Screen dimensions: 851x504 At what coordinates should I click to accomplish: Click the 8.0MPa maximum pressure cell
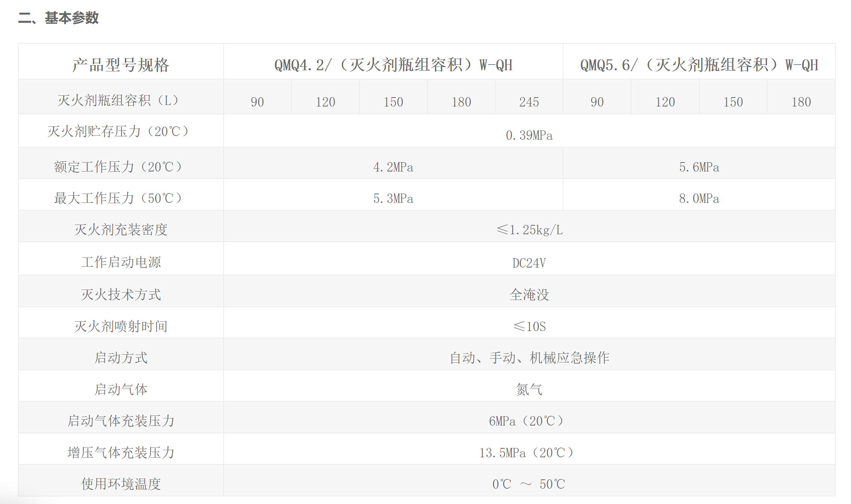[699, 198]
